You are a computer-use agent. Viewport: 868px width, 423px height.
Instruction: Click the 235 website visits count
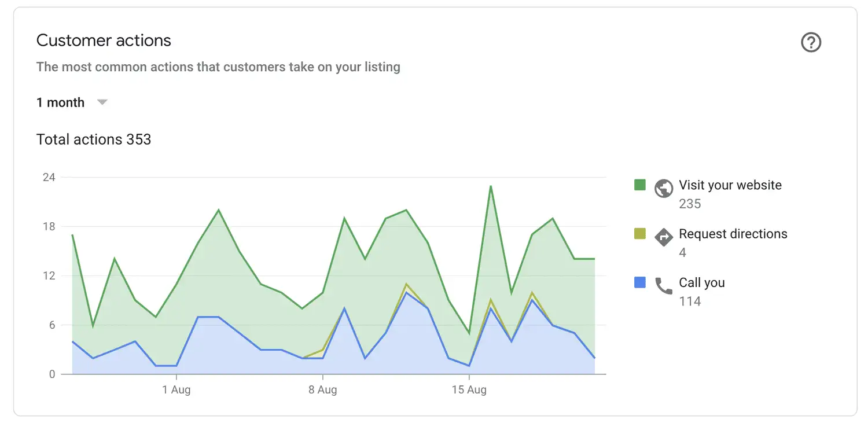690,204
